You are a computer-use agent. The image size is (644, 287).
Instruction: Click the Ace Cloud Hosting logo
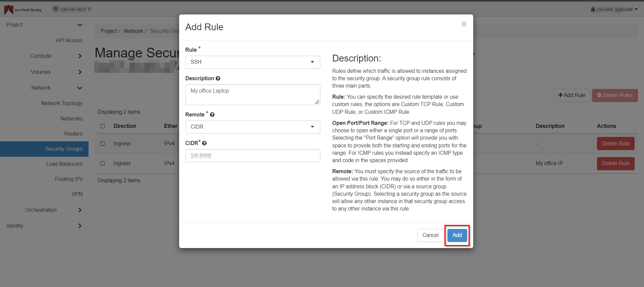click(23, 9)
